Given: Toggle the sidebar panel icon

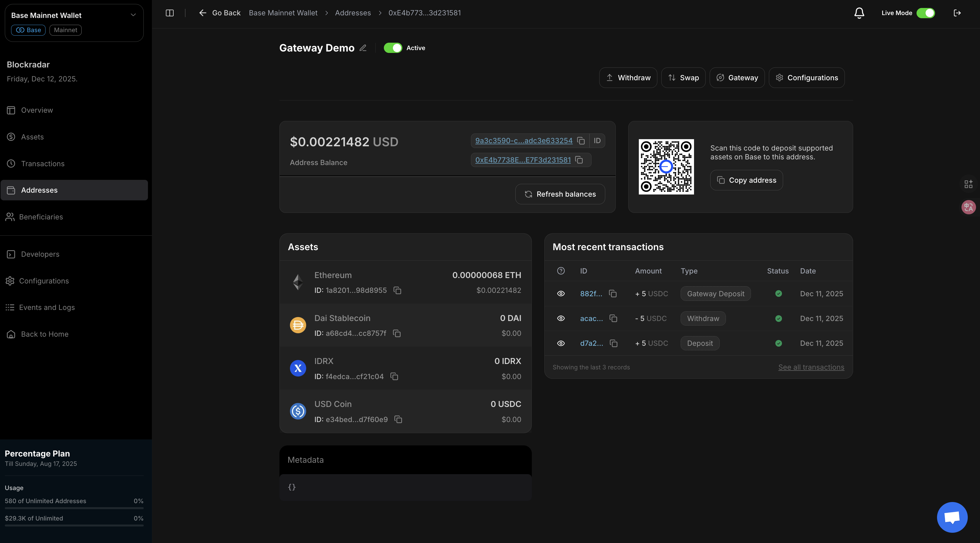Looking at the screenshot, I should [x=170, y=13].
